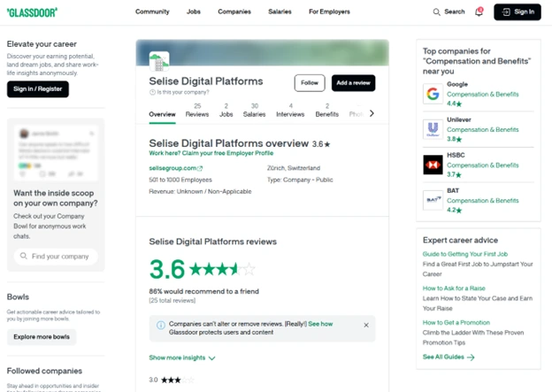Switch to the Salaries tab

tap(255, 110)
